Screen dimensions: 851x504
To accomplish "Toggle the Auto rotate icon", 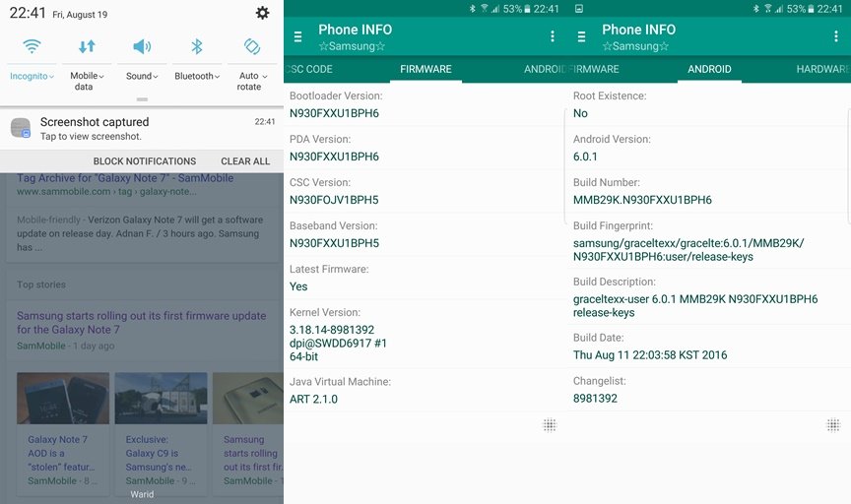I will 252,46.
